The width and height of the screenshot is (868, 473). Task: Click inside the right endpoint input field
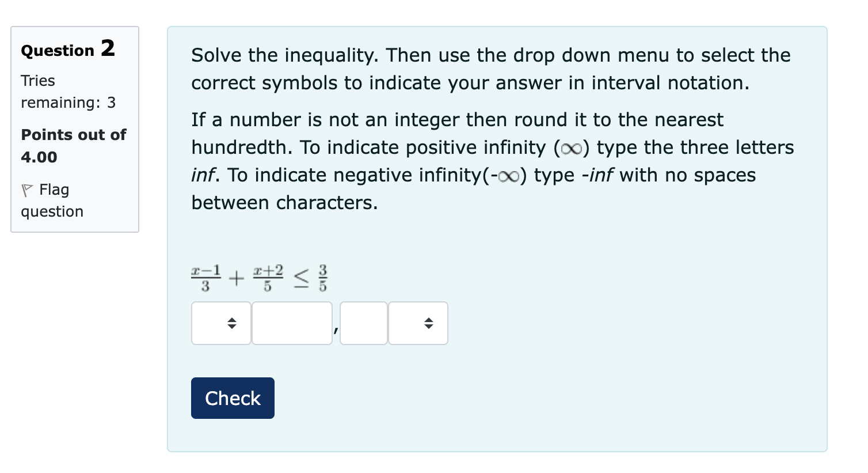click(364, 323)
